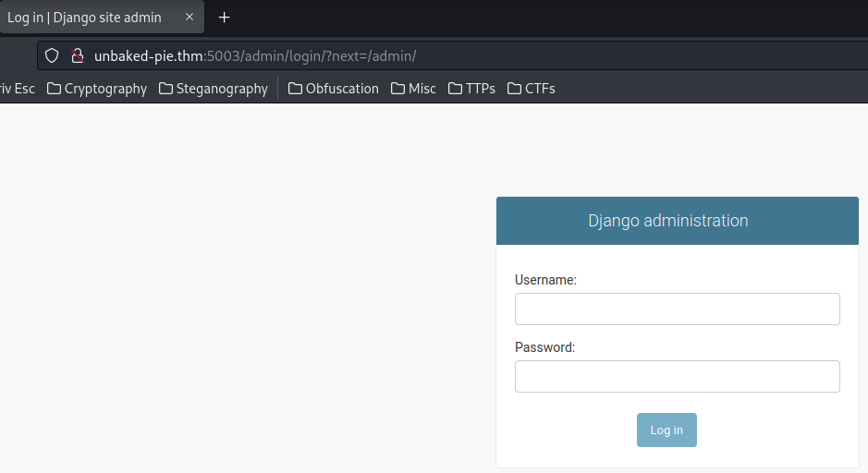The width and height of the screenshot is (868, 473).
Task: Select the Log in | Django site admin tab
Action: pyautogui.click(x=102, y=18)
